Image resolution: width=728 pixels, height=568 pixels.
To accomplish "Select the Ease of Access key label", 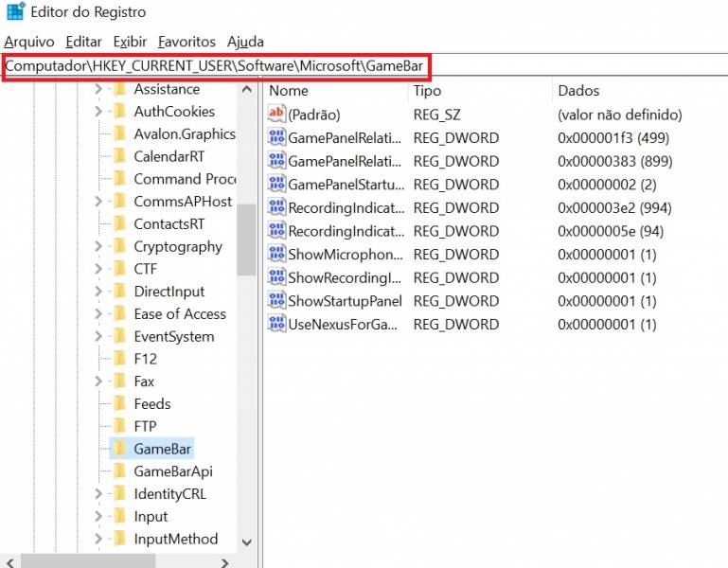I will pos(180,314).
